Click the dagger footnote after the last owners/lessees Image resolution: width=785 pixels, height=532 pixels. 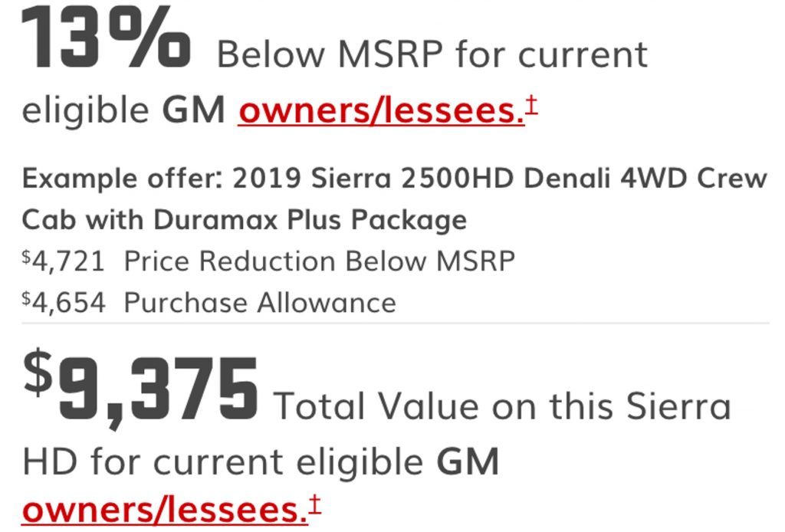click(315, 504)
